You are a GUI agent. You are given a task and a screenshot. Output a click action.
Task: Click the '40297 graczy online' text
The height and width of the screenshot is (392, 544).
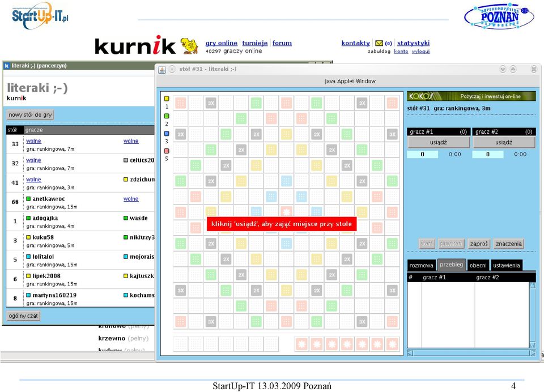pyautogui.click(x=233, y=51)
